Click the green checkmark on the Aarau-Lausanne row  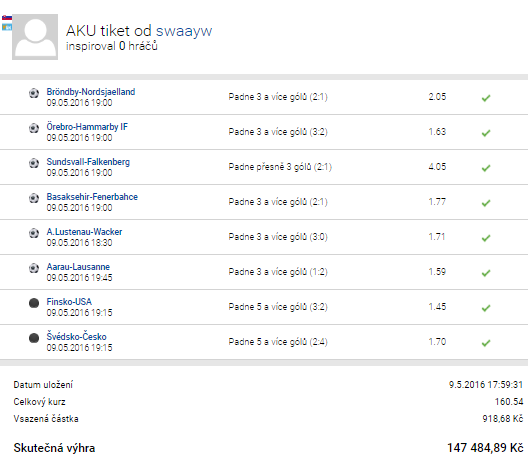486,273
